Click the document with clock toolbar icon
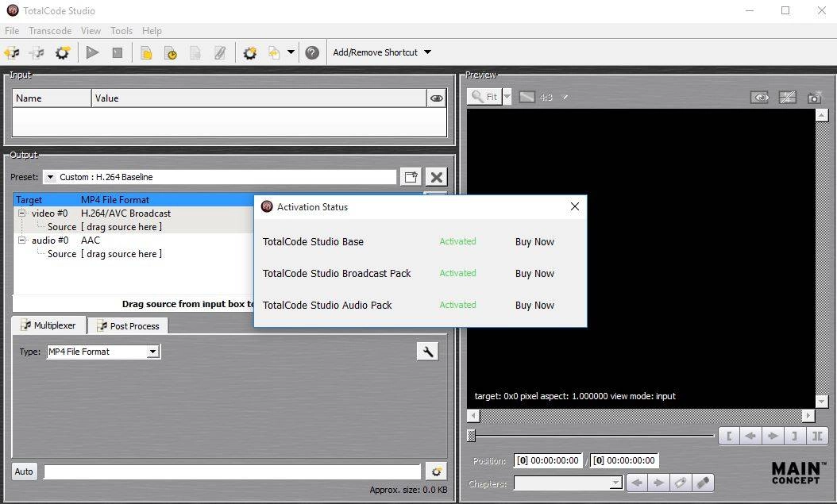Screen dimensions: 837x504 click(170, 53)
